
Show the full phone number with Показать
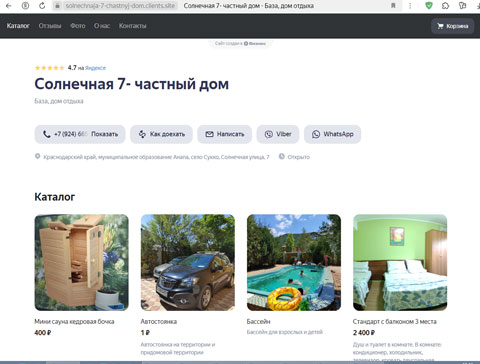(105, 134)
